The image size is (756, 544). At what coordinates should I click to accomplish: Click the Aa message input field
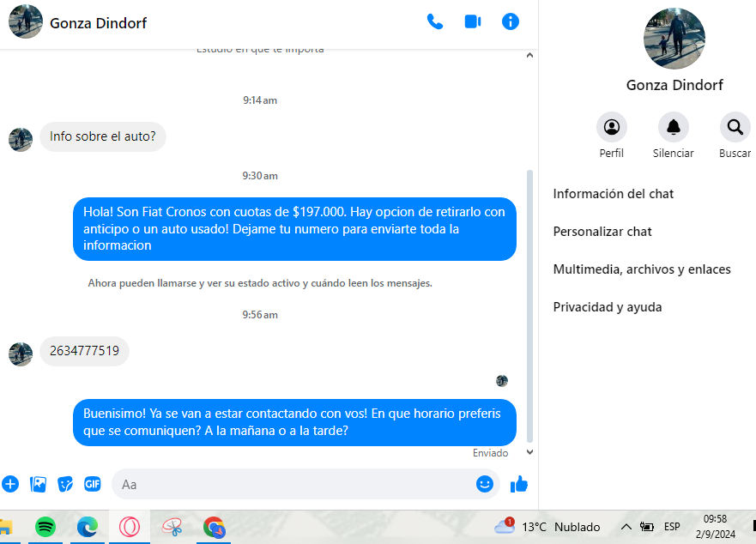point(294,484)
